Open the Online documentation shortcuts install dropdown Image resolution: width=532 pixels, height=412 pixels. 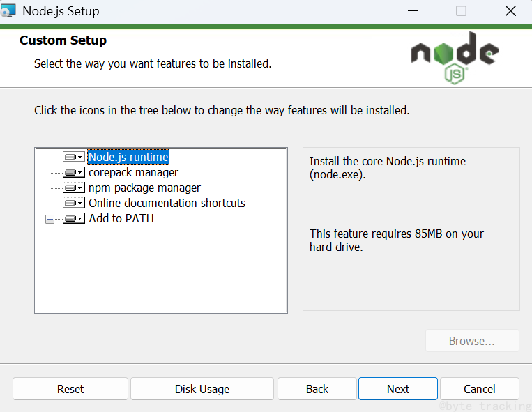74,203
